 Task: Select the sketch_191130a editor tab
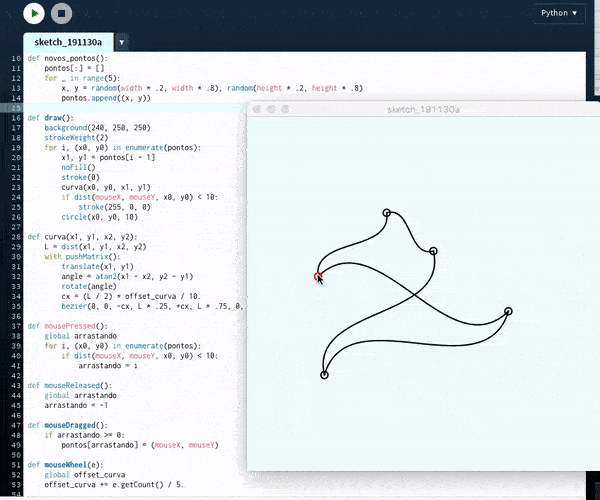[69, 43]
